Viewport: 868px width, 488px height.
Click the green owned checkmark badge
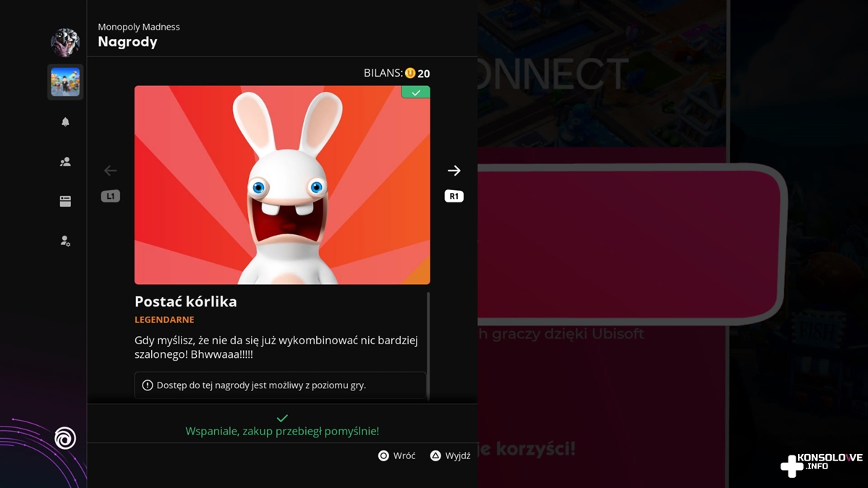415,93
